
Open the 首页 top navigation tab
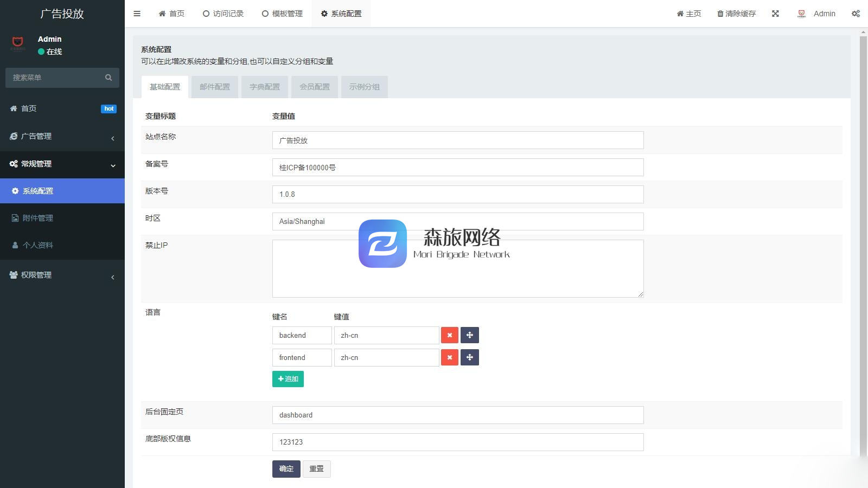pos(171,14)
